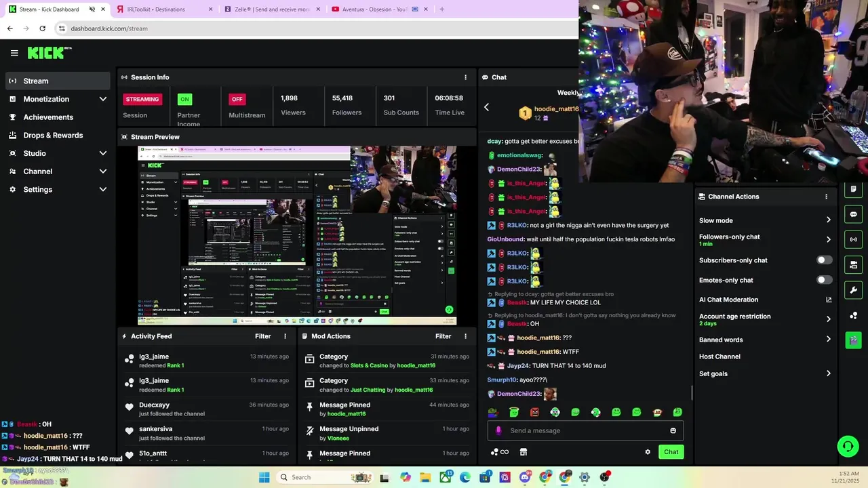Open Mod Actions three-dot menu

pyautogui.click(x=465, y=336)
